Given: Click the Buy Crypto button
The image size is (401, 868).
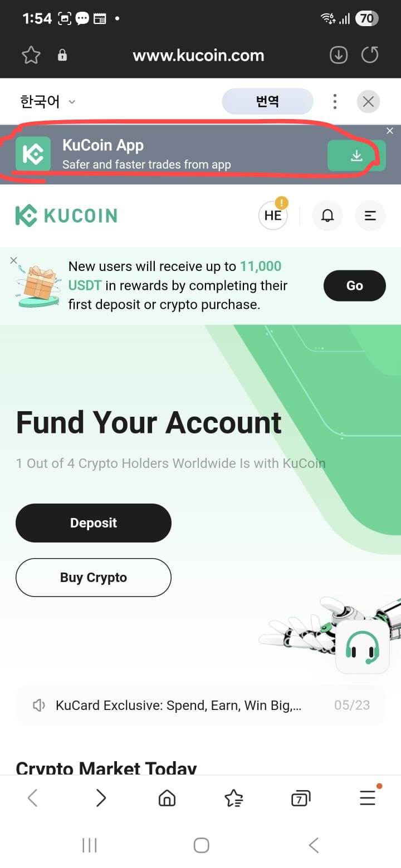Looking at the screenshot, I should tap(94, 578).
